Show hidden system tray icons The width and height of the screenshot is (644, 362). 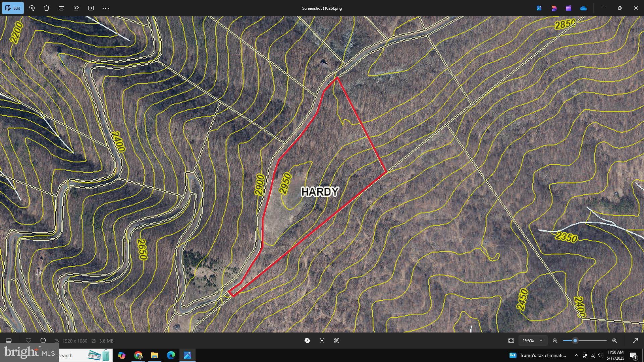click(x=576, y=355)
